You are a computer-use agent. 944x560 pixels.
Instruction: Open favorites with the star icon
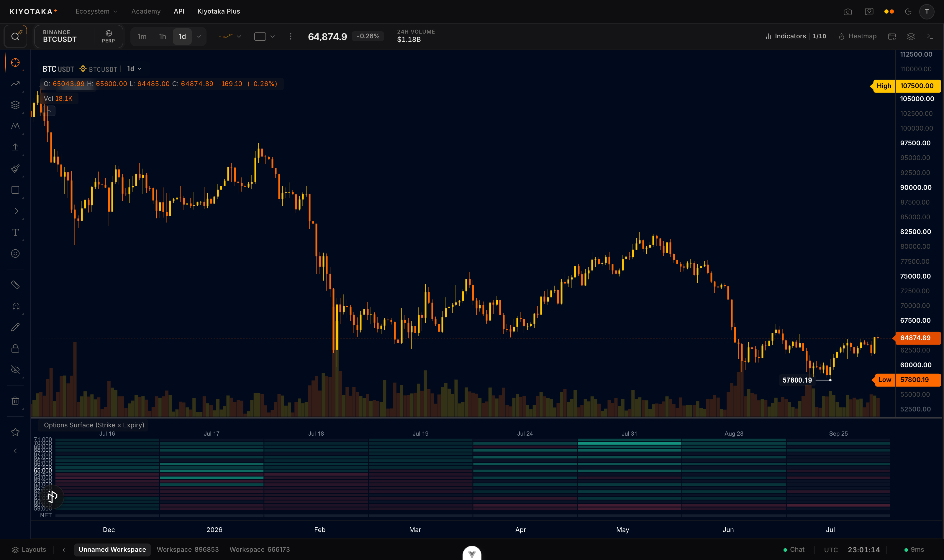point(15,432)
